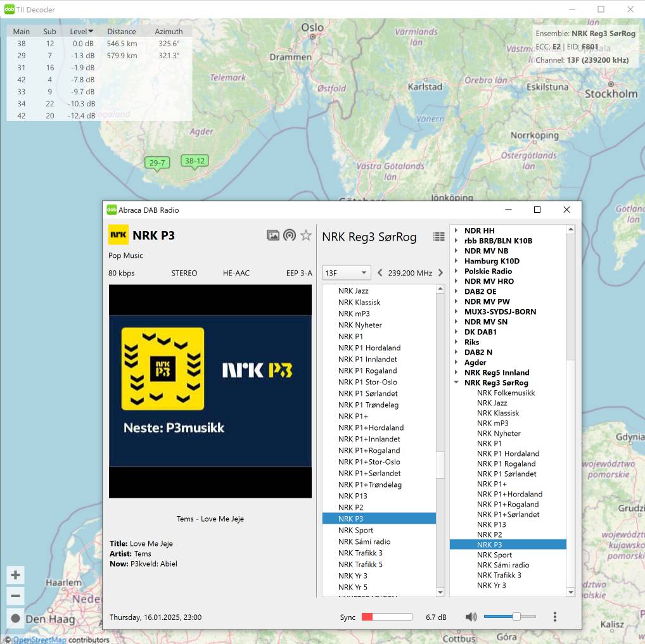Open the 13F channel dropdown
The height and width of the screenshot is (644, 645).
click(x=346, y=273)
